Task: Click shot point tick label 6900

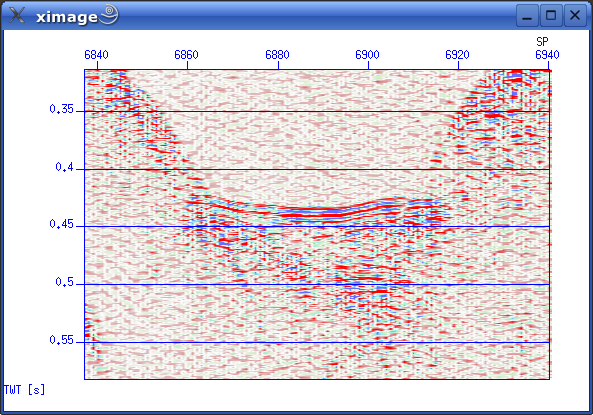Action: click(x=367, y=55)
